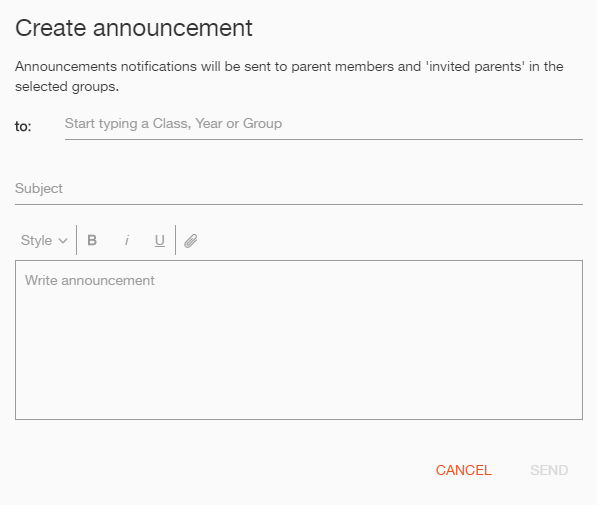
Task: Cancel the announcement with the CANCEL button
Action: tap(463, 470)
